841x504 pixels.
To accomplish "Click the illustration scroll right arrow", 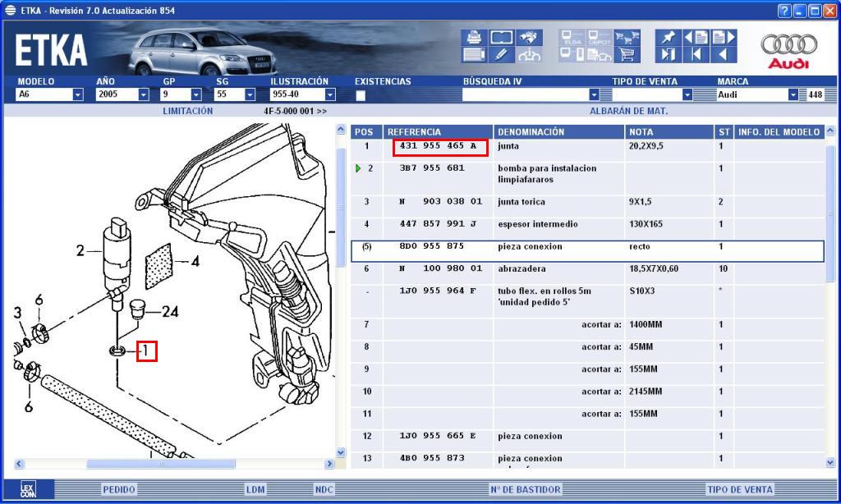I will [330, 464].
